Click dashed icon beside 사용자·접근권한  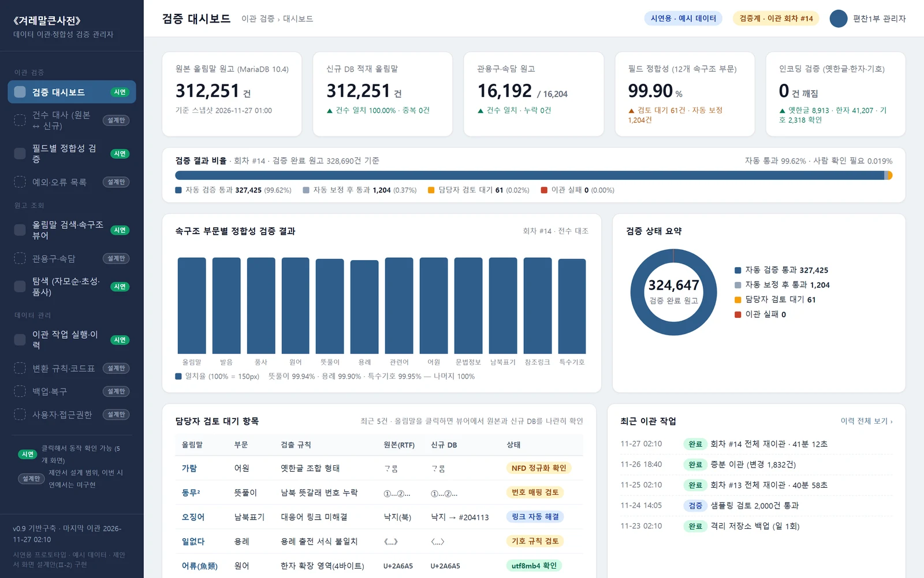point(20,414)
